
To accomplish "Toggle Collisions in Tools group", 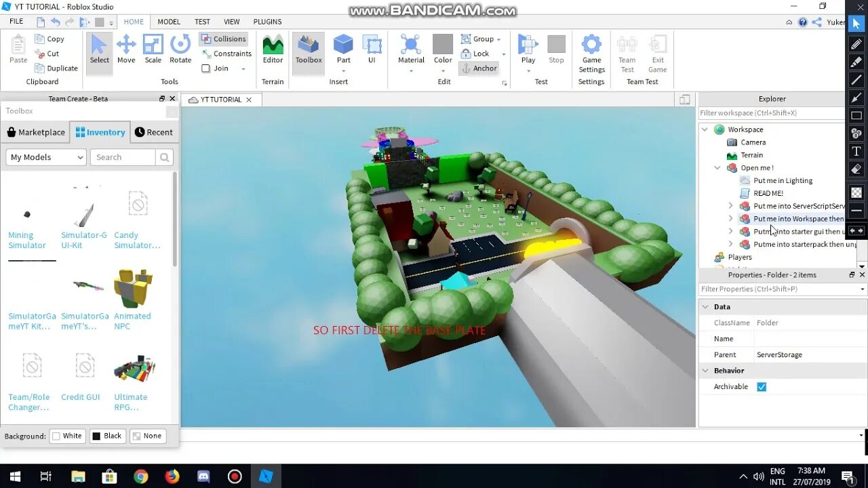I will point(224,39).
